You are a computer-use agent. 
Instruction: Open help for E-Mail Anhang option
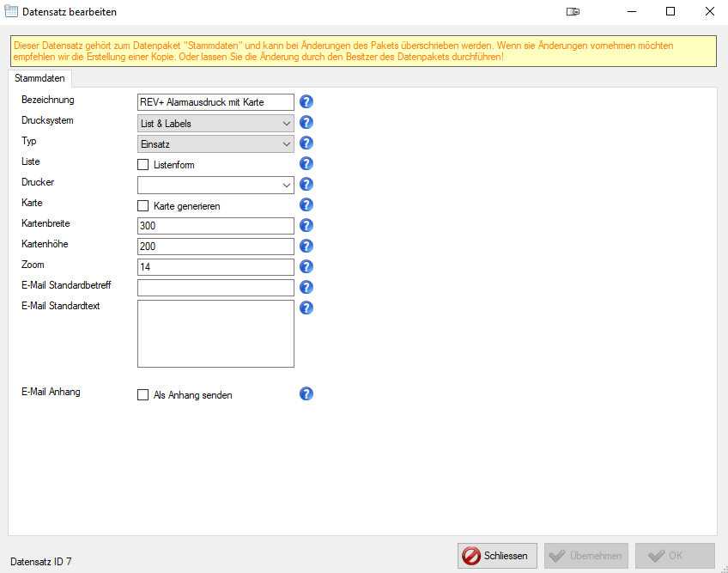[x=306, y=394]
